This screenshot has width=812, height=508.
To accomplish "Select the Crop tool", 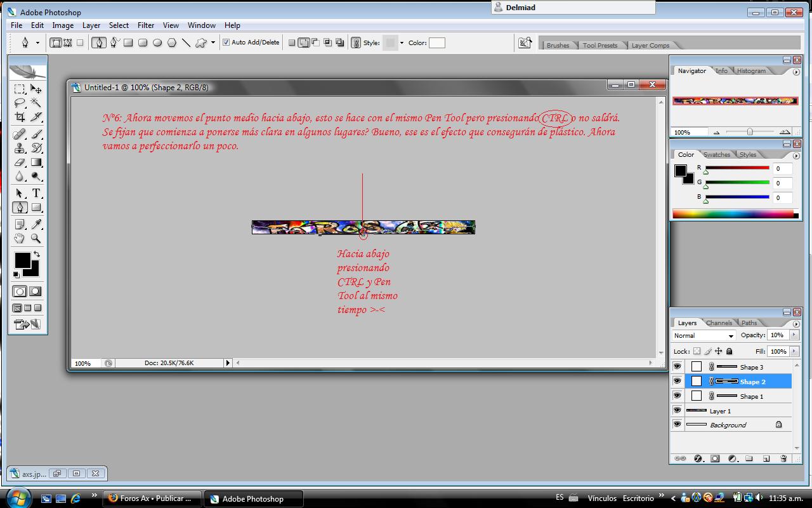I will point(20,117).
